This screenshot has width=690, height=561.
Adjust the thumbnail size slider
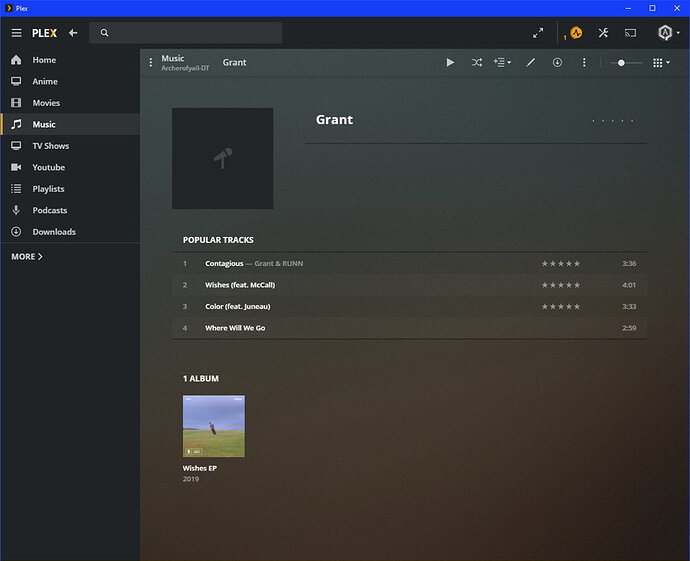coord(626,63)
